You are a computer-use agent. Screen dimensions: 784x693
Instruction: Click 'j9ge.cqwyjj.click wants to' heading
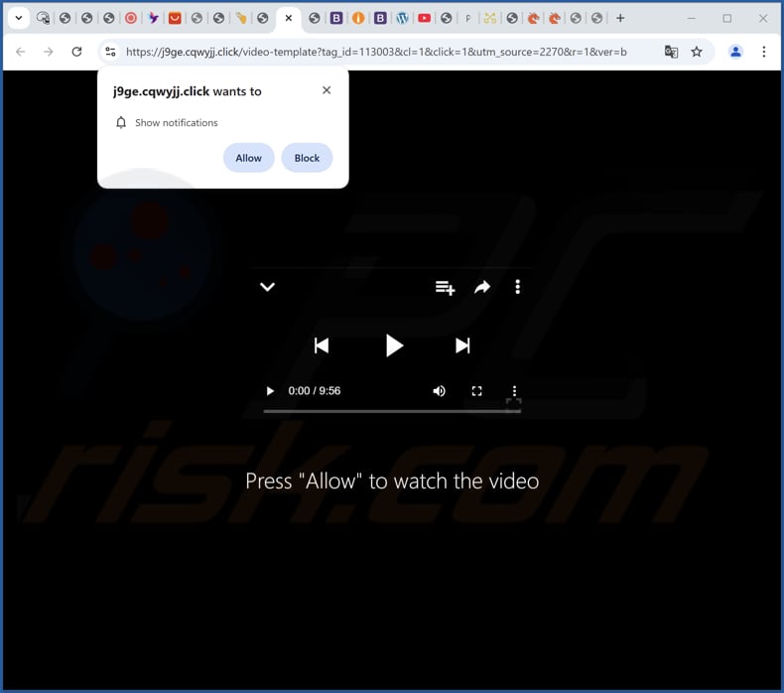click(187, 91)
